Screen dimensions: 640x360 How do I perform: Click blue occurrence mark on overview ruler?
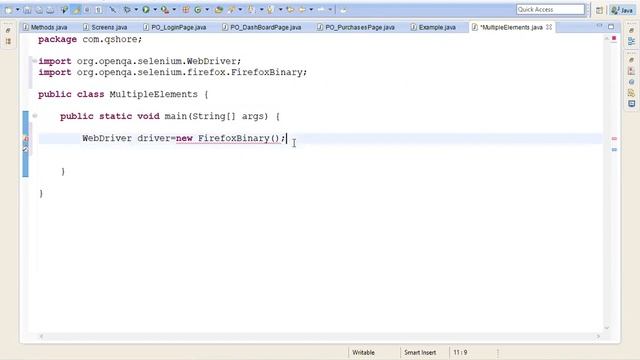pyautogui.click(x=614, y=150)
